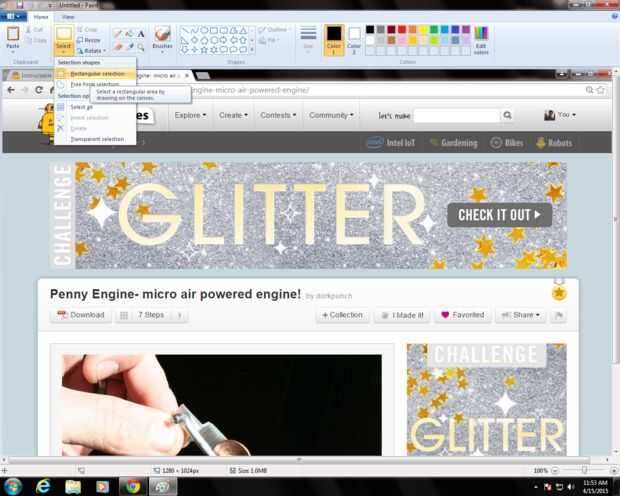
Task: Open Internet Explorer from the taskbar
Action: pyautogui.click(x=43, y=487)
